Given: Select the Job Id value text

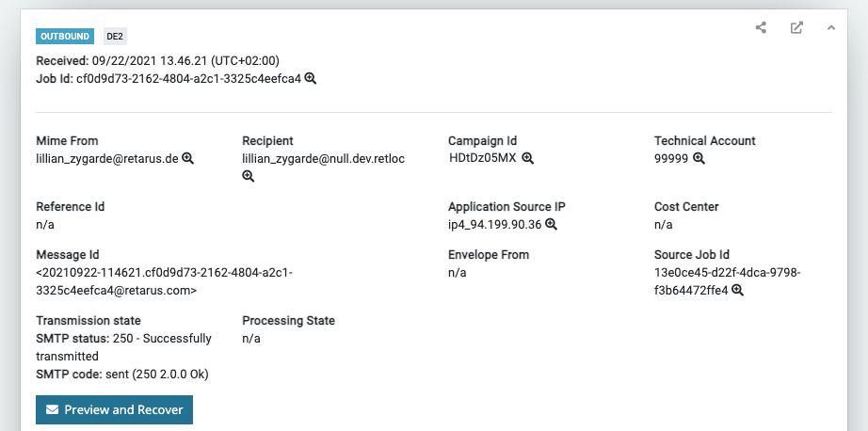Looking at the screenshot, I should coord(188,78).
